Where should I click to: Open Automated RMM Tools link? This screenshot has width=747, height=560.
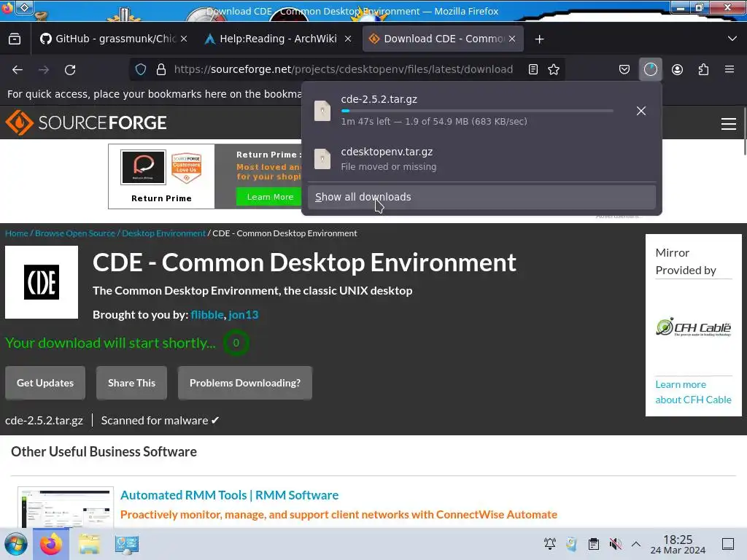229,495
